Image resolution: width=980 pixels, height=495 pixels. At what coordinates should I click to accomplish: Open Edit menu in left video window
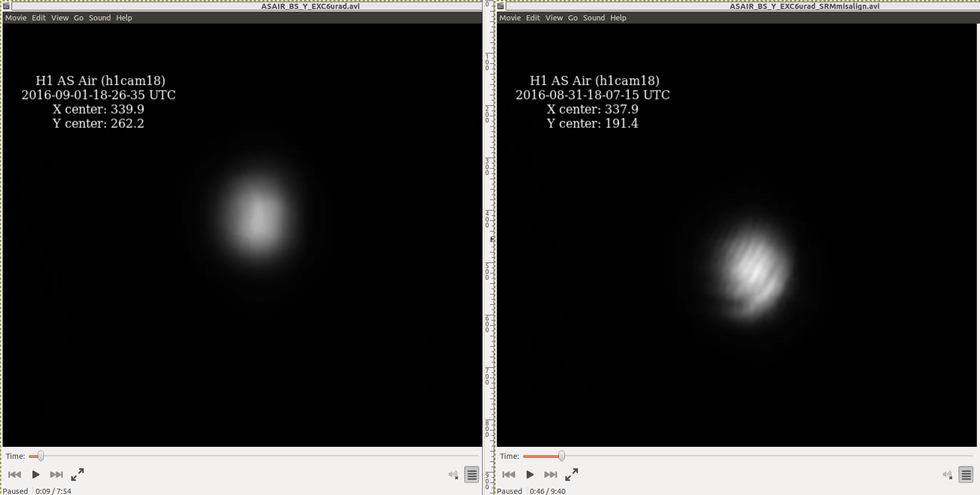(39, 18)
